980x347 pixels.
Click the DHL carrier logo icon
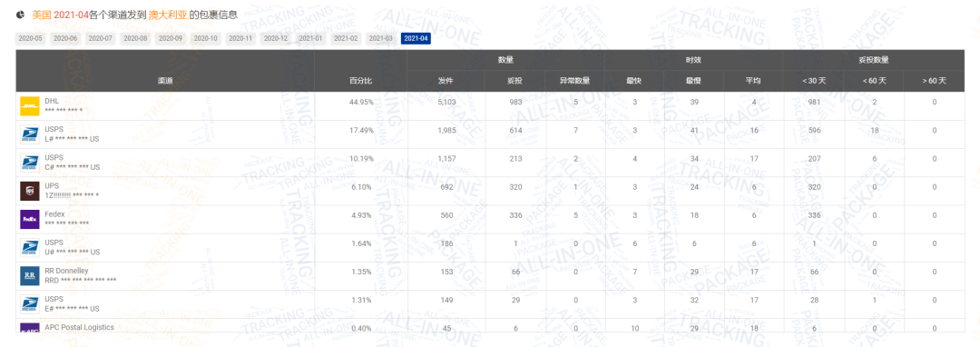pyautogui.click(x=29, y=106)
